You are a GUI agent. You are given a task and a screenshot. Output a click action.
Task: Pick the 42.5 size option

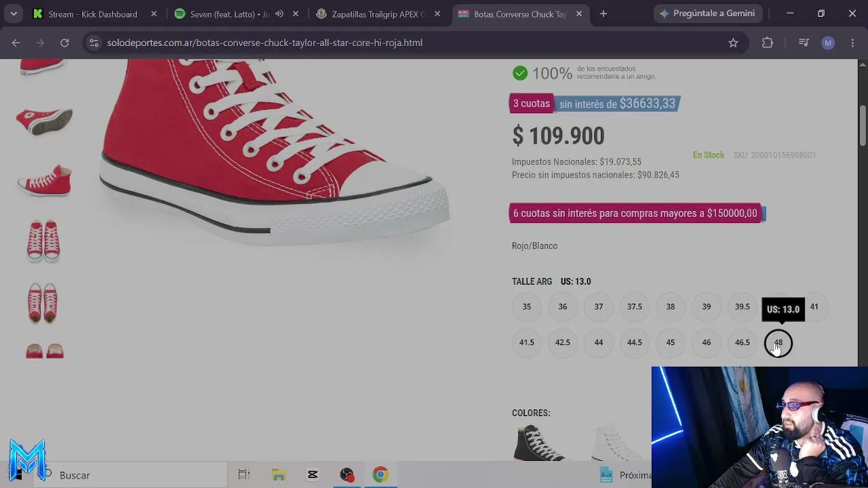pyautogui.click(x=563, y=343)
